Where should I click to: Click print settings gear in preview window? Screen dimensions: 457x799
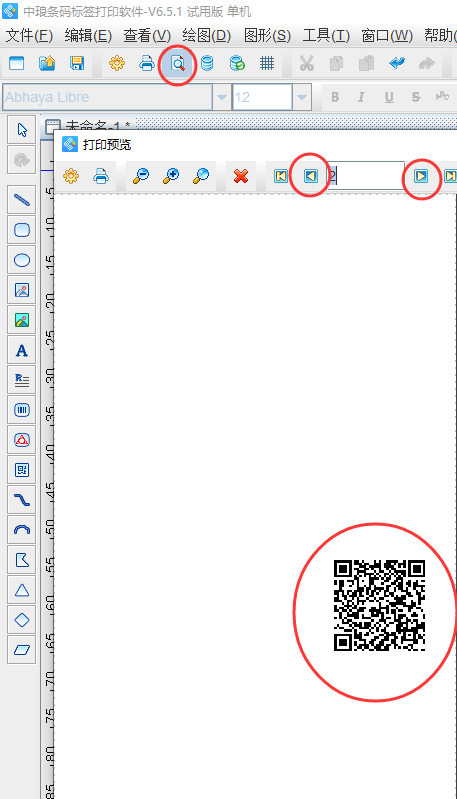(71, 176)
